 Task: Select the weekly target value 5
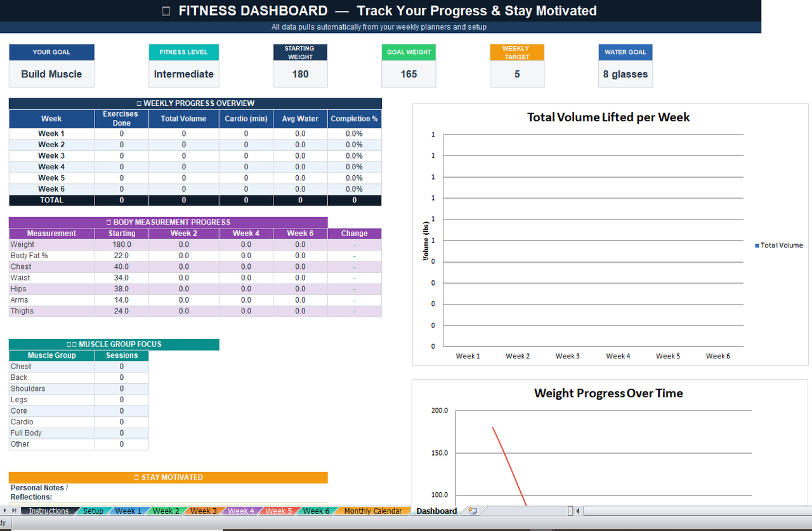tap(517, 74)
